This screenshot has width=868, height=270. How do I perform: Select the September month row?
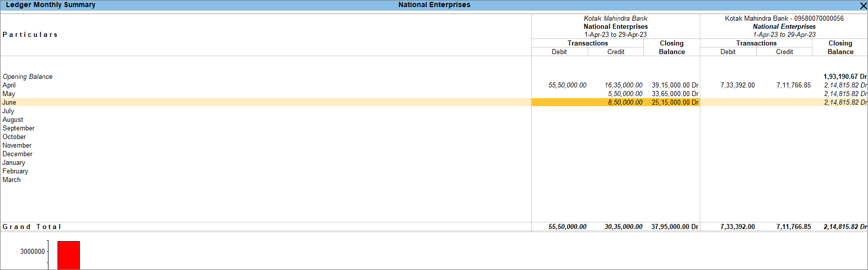click(x=19, y=128)
